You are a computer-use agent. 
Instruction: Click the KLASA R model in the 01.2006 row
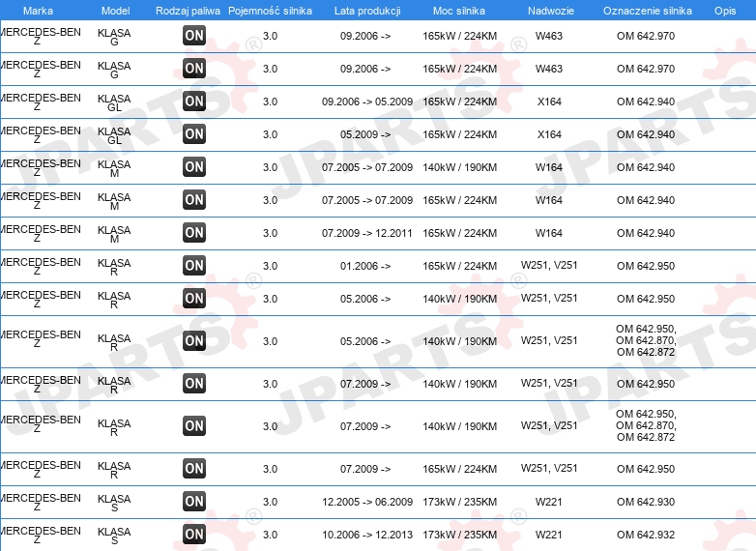click(114, 267)
